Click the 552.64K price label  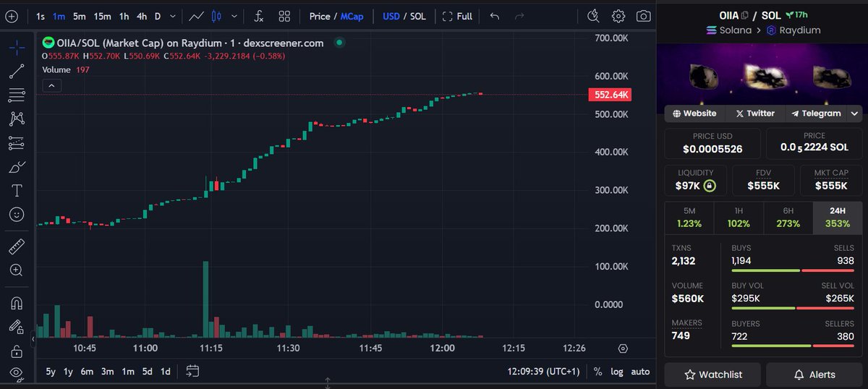pyautogui.click(x=610, y=95)
